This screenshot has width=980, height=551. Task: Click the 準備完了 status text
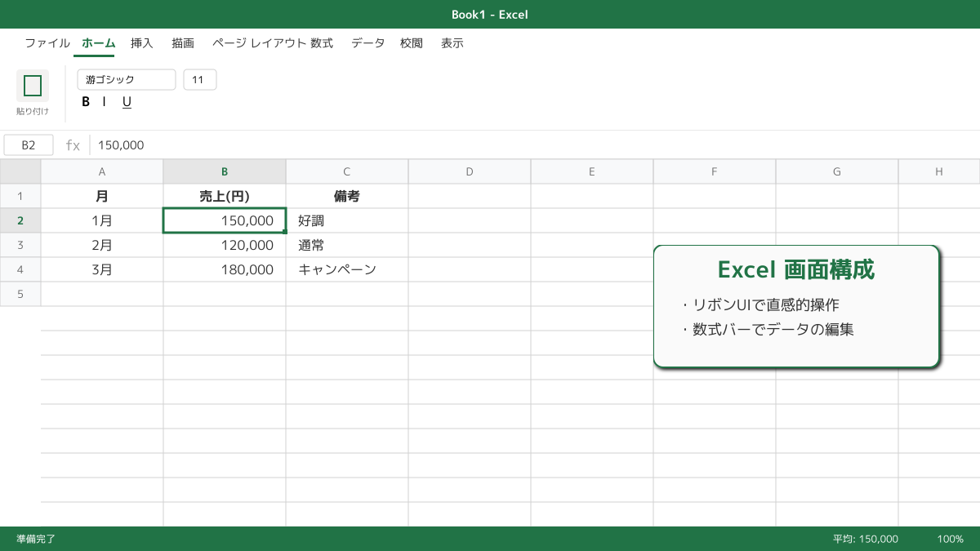pos(36,539)
